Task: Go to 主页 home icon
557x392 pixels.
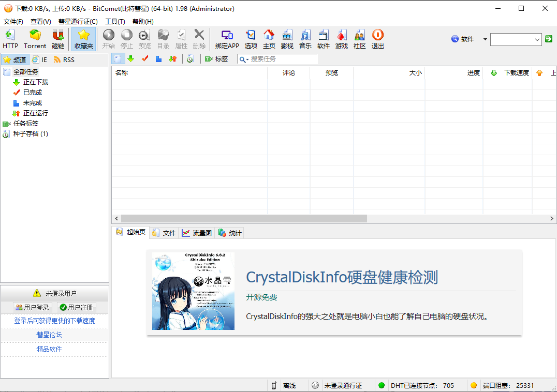Action: point(269,39)
